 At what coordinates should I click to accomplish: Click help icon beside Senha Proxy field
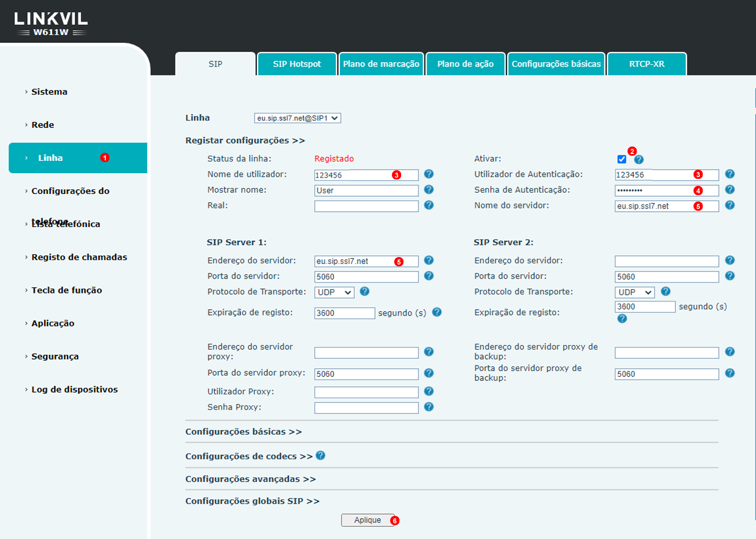pyautogui.click(x=428, y=407)
